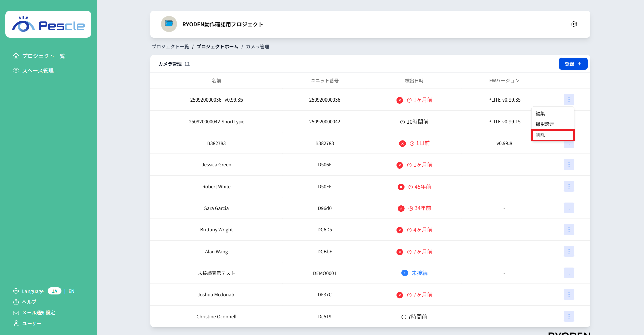Click red error icon for Joshua Mcdonald
The width and height of the screenshot is (644, 335).
[x=399, y=295]
